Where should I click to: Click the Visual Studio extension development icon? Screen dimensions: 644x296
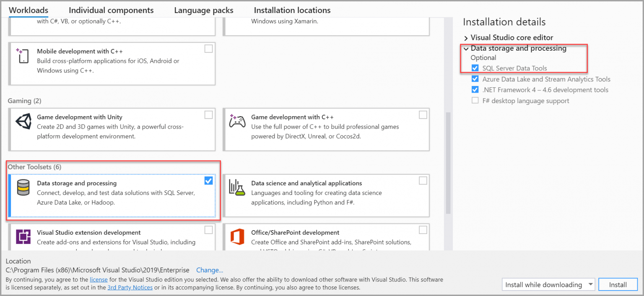coord(23,236)
